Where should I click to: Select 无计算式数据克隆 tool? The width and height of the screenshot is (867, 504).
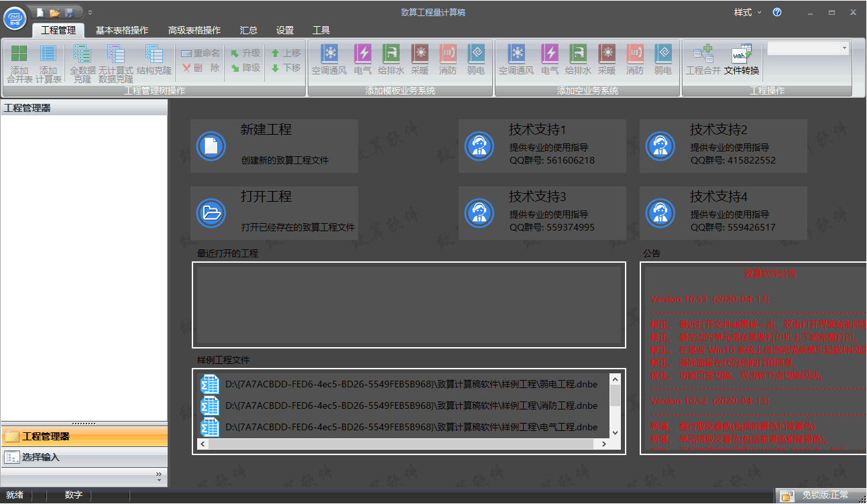click(x=116, y=64)
